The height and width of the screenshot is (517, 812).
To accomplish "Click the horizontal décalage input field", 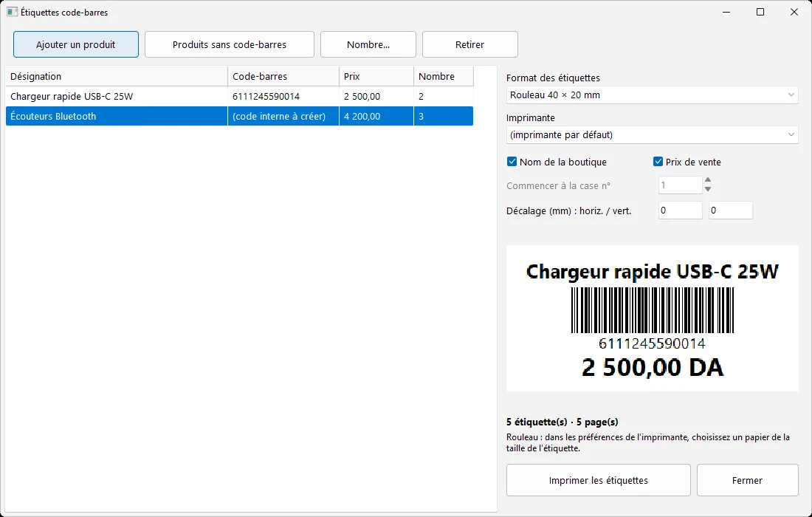I will tap(680, 210).
